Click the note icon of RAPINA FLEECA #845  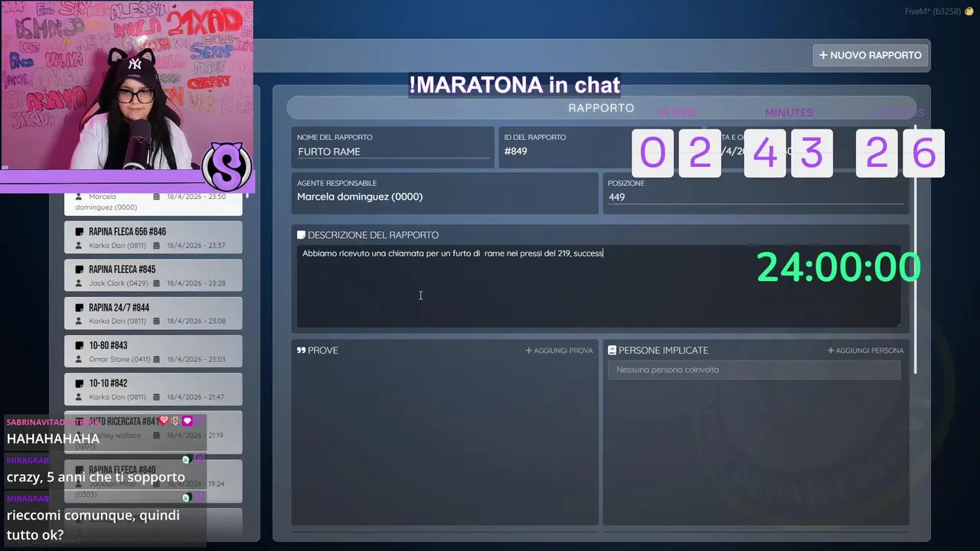pyautogui.click(x=79, y=269)
